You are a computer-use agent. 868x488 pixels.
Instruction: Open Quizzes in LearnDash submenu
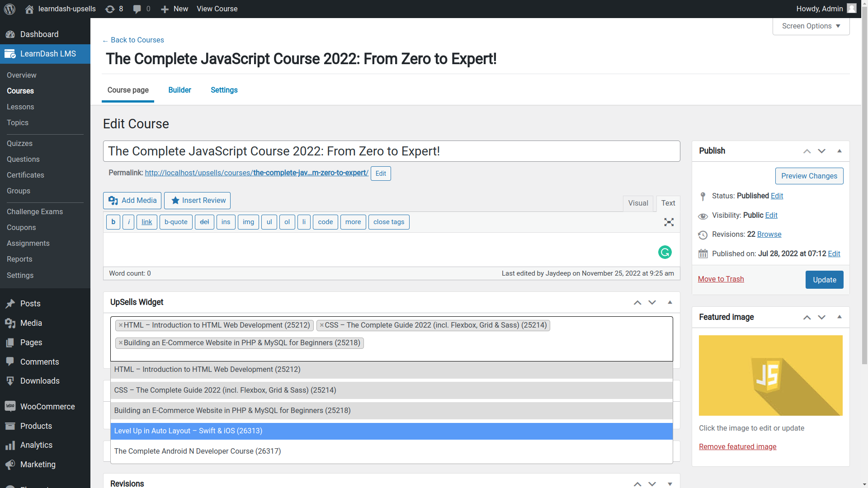[x=19, y=144]
